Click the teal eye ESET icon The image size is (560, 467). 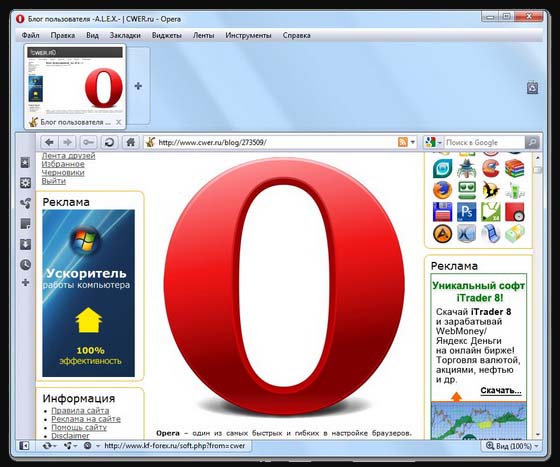(442, 168)
